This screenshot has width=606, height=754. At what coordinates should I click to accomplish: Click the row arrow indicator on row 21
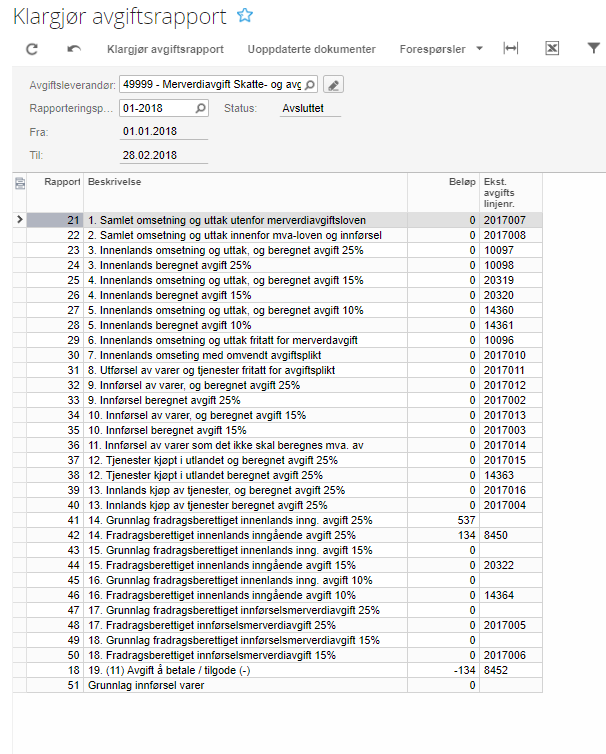(x=20, y=220)
